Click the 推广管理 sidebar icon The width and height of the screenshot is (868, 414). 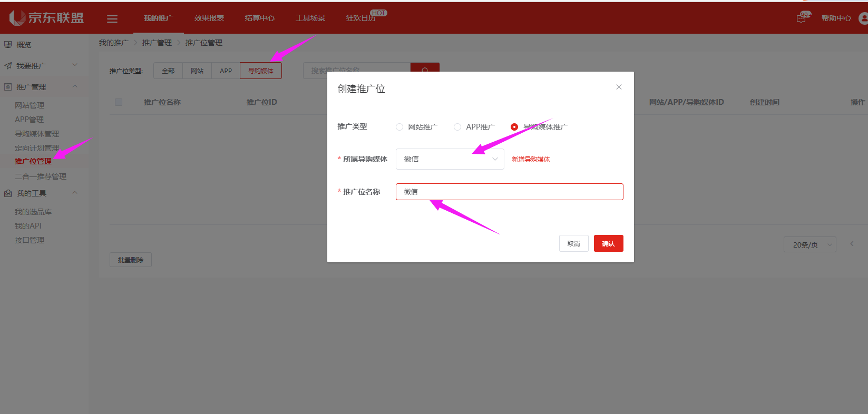8,87
